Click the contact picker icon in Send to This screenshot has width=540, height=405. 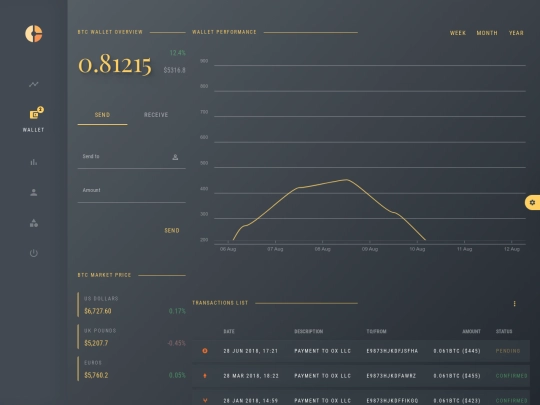point(175,157)
